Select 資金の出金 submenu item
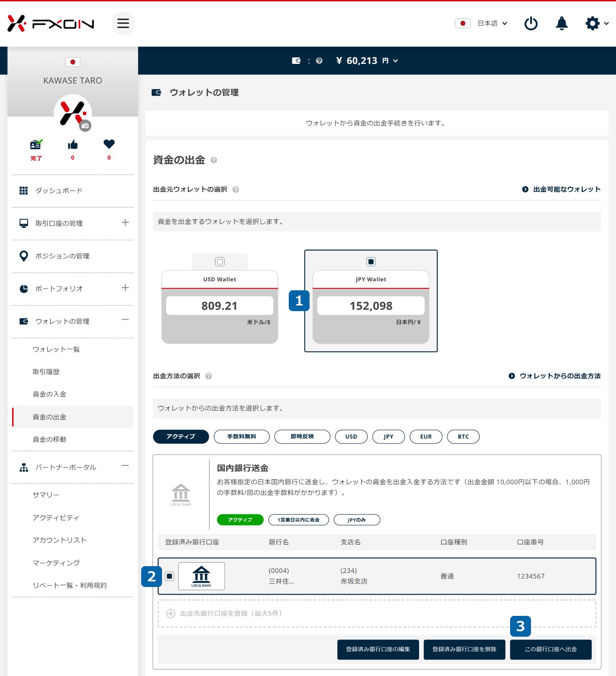Viewport: 616px width, 676px height. pos(73,417)
